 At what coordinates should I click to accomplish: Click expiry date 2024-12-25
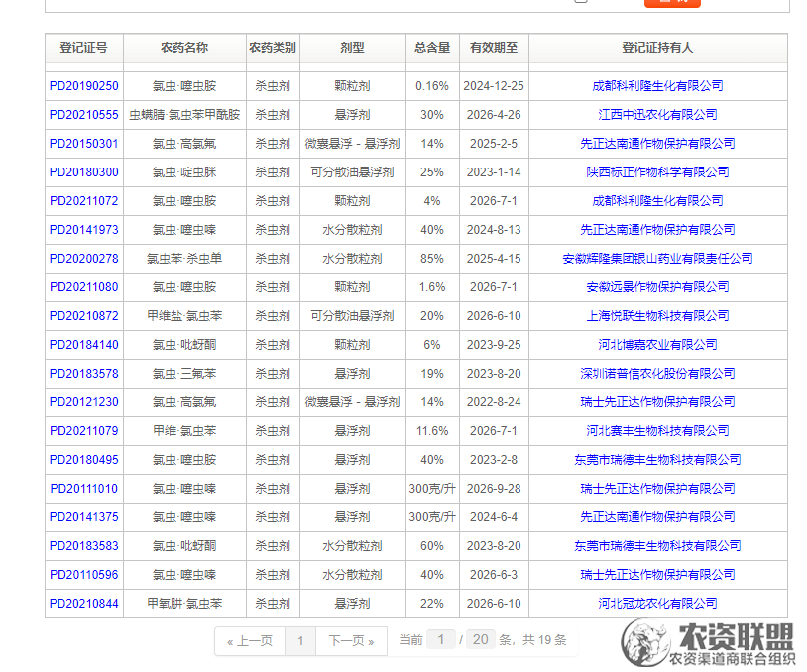[x=494, y=86]
